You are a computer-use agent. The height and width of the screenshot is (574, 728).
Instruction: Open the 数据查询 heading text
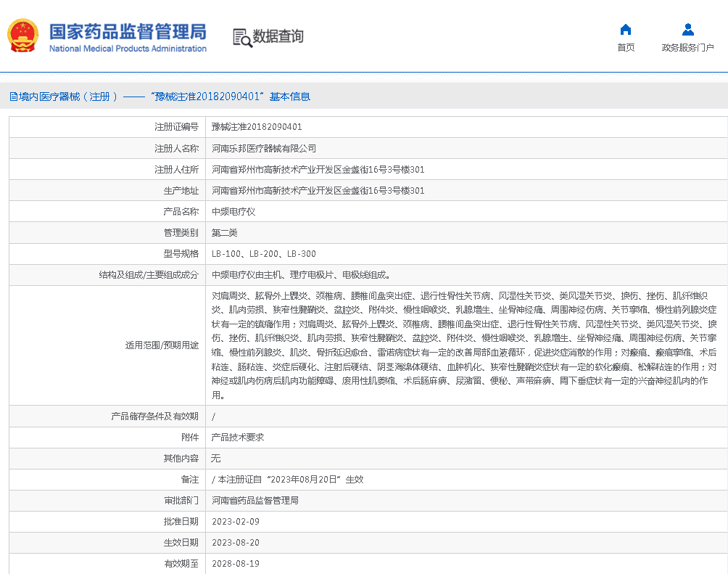click(x=278, y=36)
